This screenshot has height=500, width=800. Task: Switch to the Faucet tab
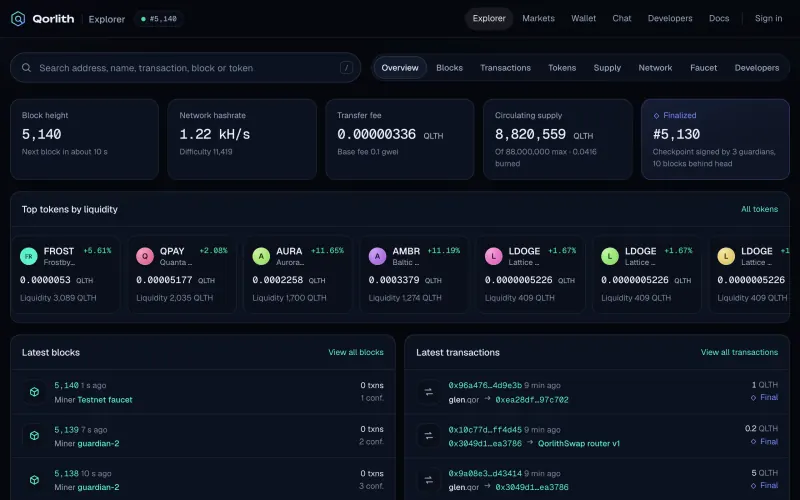coord(704,68)
